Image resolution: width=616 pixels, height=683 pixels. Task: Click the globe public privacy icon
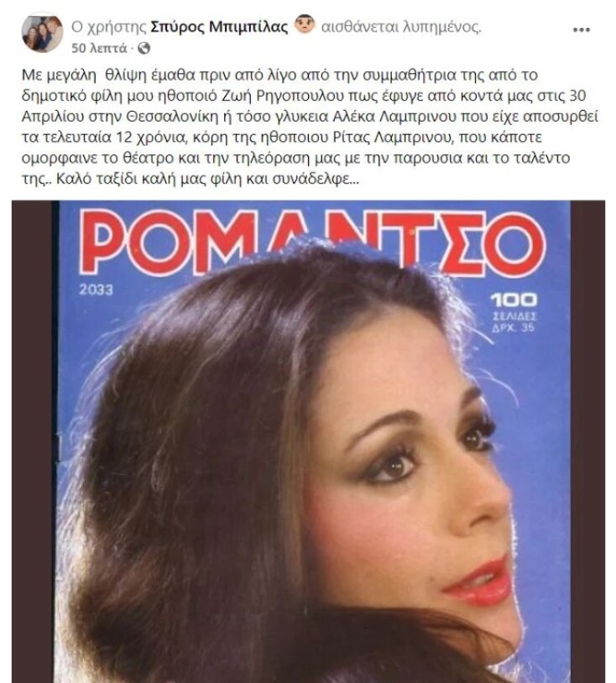tap(144, 49)
